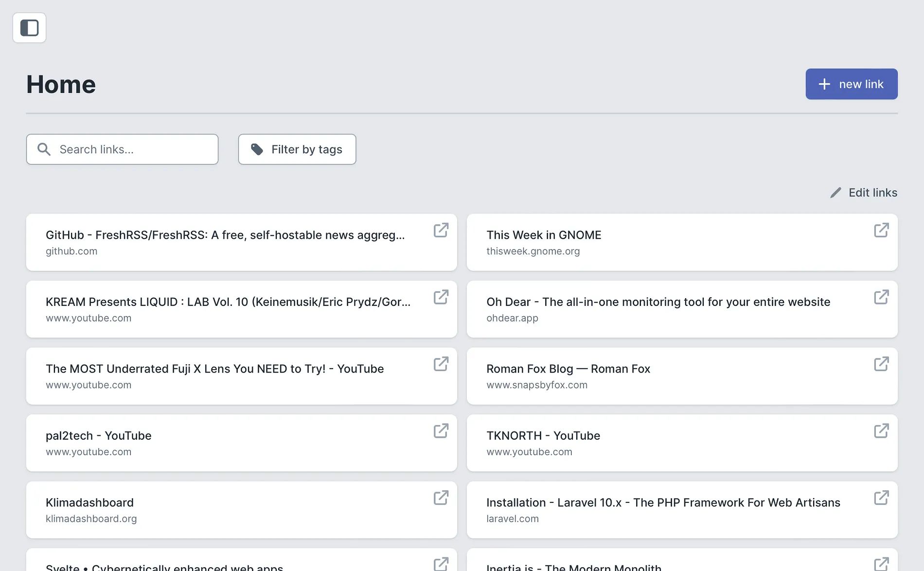The image size is (924, 571).
Task: Open The MOST Underrated Fuji X Lens title
Action: 215,369
